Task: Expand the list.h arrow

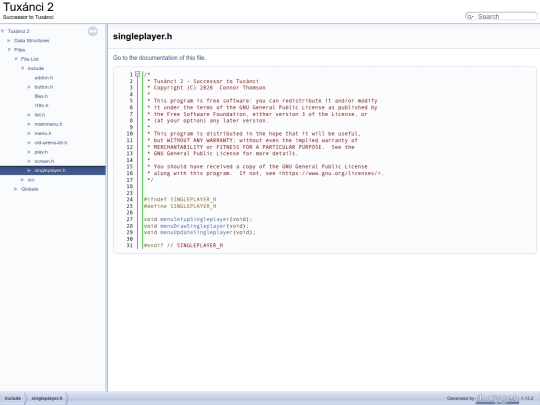Action: [x=29, y=115]
